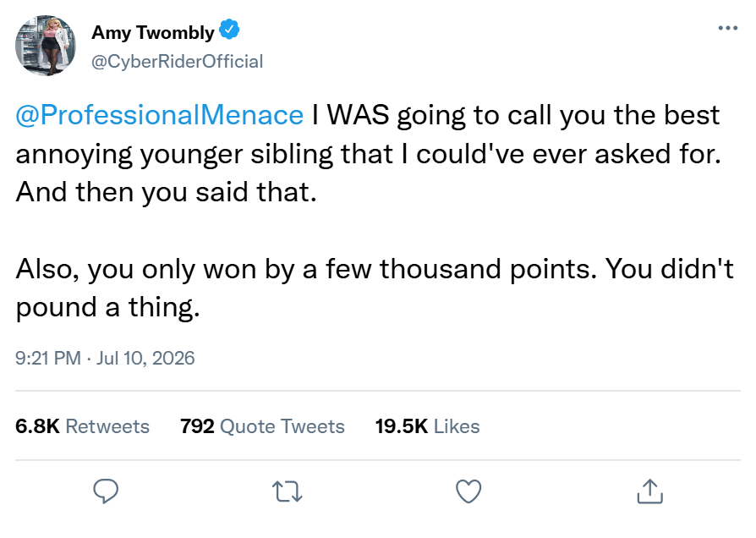Open Amy Twombly's profile picture
The width and height of the screenshot is (756, 538).
coord(46,46)
